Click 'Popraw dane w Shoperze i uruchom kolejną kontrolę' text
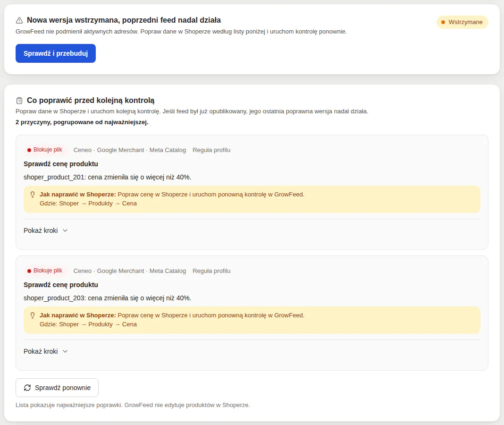This screenshot has width=504, height=425. coord(192,111)
